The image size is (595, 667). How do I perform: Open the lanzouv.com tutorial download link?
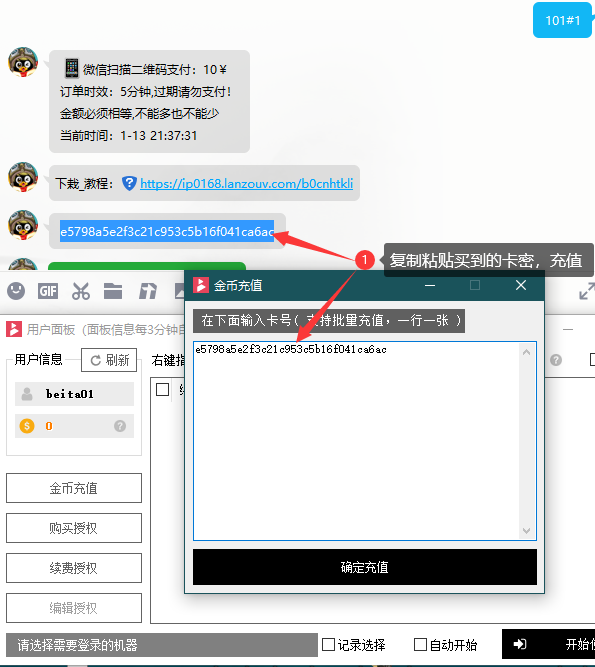(x=246, y=183)
